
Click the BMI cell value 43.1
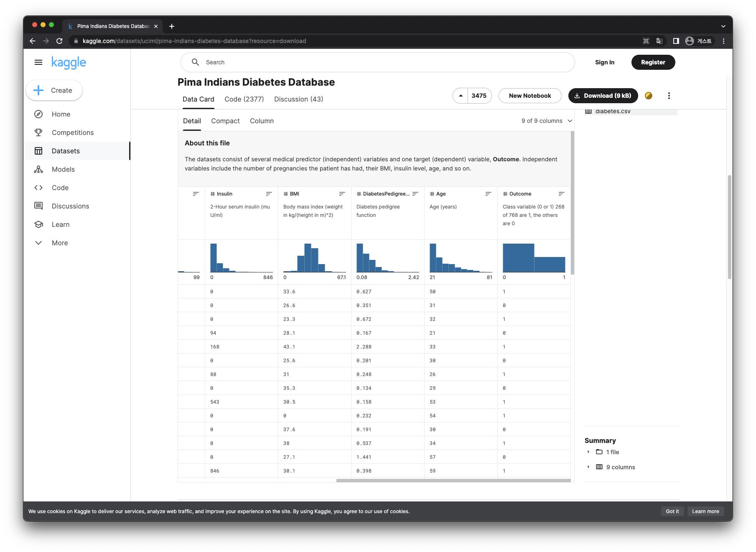289,347
